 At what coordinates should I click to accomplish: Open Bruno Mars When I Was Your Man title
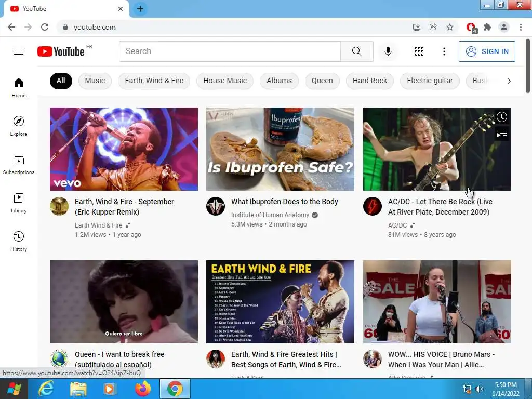click(x=441, y=360)
